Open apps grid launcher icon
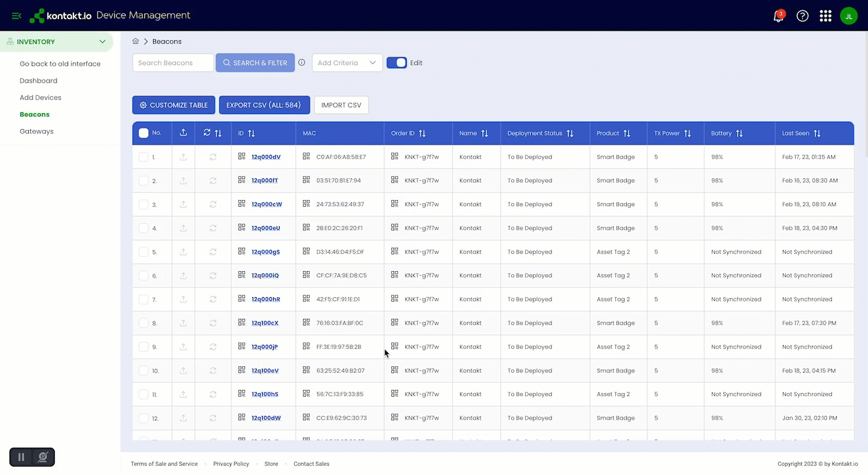This screenshot has height=475, width=868. tap(826, 16)
